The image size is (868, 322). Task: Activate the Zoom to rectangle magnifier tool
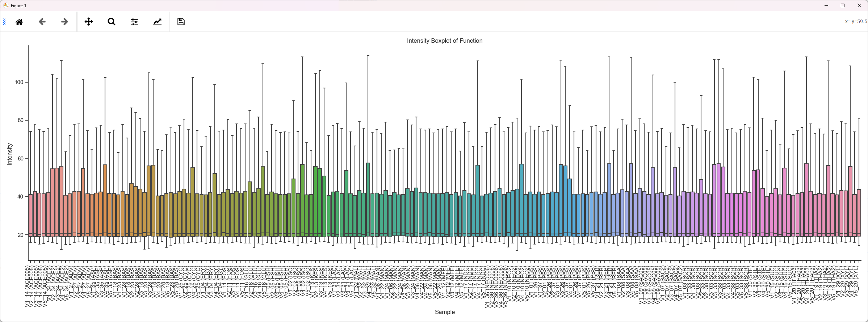(112, 22)
